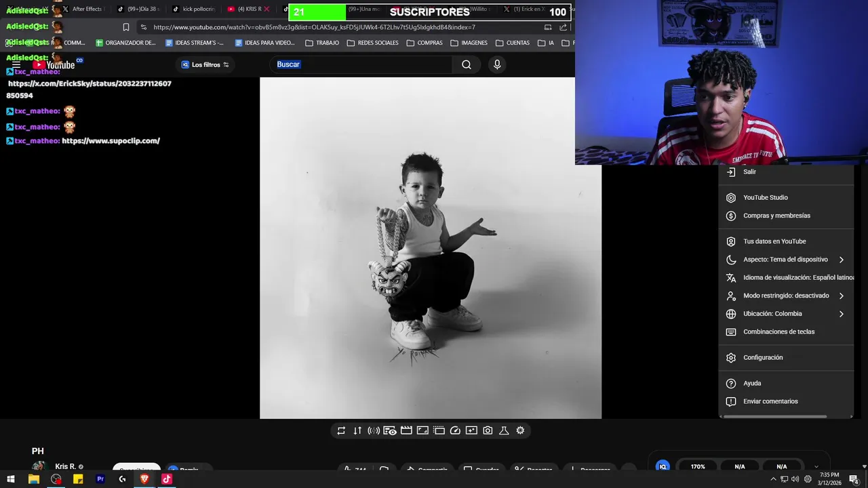
Task: Click the pop-up player window icon
Action: pos(439,430)
